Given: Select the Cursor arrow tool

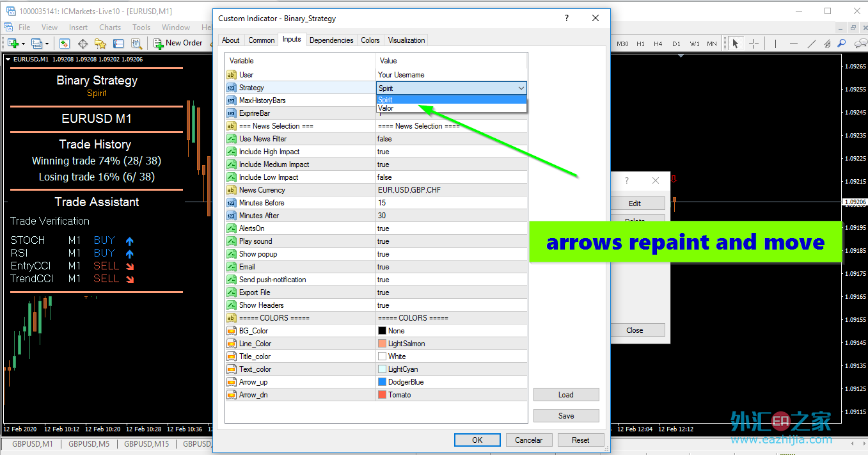Looking at the screenshot, I should [x=736, y=44].
